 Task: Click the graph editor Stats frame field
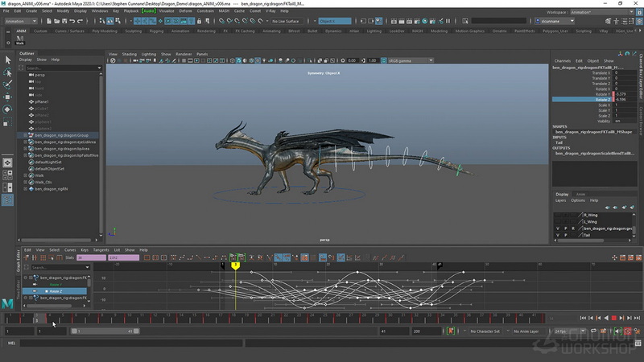tap(91, 257)
